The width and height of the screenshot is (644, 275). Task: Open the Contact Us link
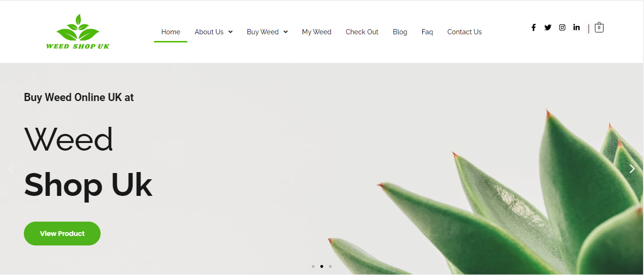pyautogui.click(x=464, y=32)
